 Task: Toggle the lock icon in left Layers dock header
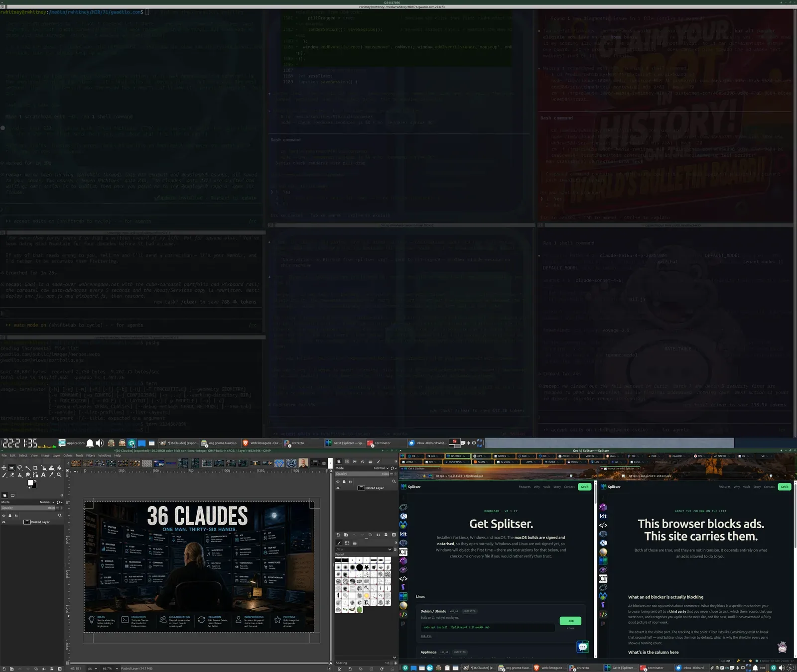pyautogui.click(x=10, y=515)
